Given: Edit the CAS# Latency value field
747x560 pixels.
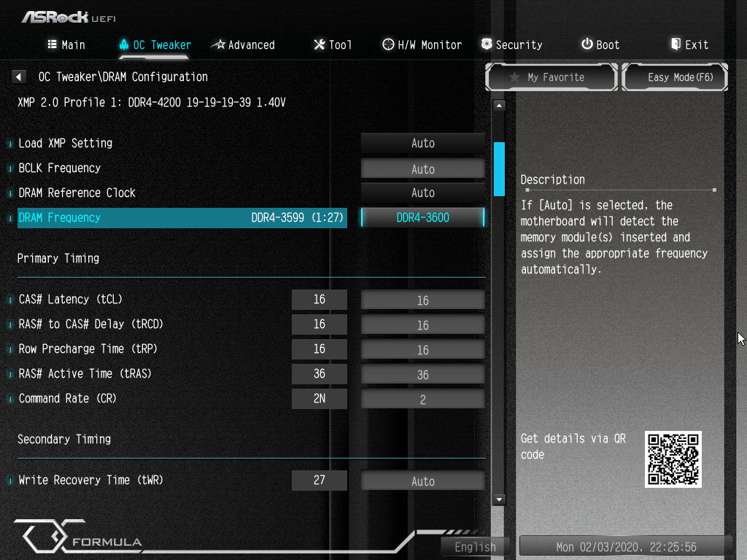Looking at the screenshot, I should pyautogui.click(x=422, y=300).
